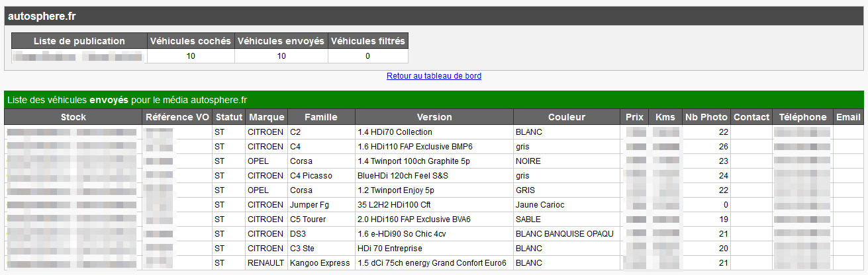Select the 'Véhicules filtrés' header cell
Image resolution: width=868 pixels, height=275 pixels.
click(x=367, y=41)
